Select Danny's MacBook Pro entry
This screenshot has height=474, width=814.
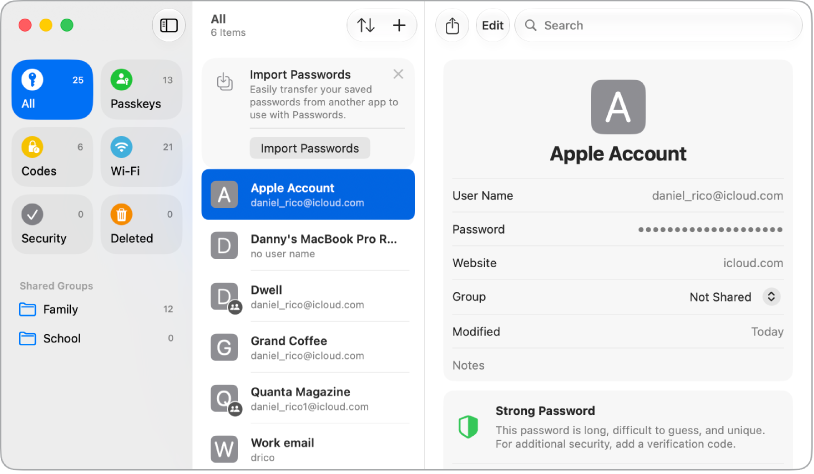point(308,246)
